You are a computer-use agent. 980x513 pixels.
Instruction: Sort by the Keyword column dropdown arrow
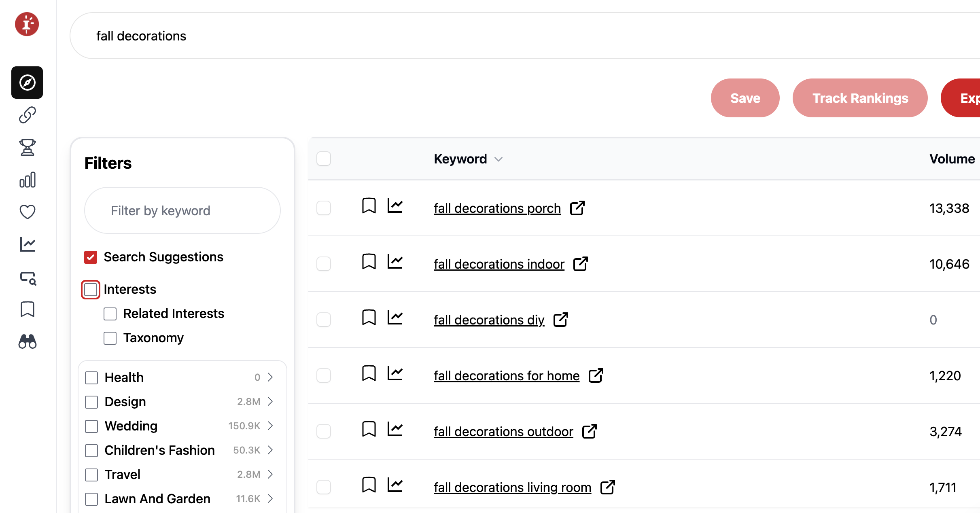[498, 159]
